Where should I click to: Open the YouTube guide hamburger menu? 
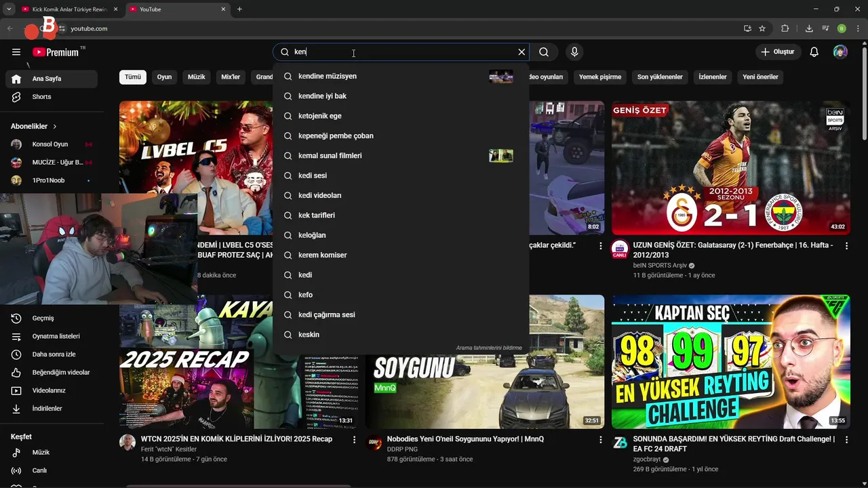click(16, 52)
